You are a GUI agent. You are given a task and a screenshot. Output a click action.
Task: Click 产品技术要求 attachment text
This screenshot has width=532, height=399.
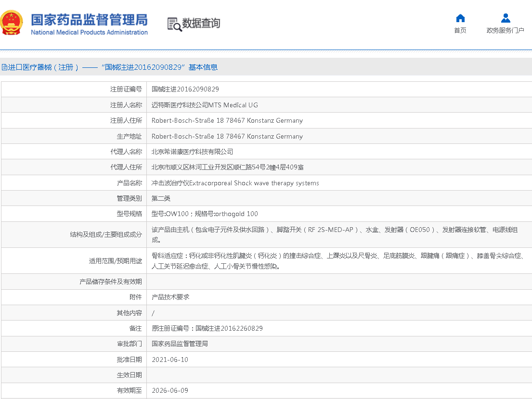(170, 297)
